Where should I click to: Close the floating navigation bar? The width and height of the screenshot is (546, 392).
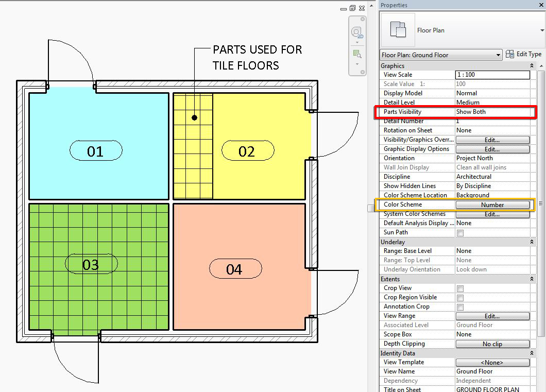point(362,18)
